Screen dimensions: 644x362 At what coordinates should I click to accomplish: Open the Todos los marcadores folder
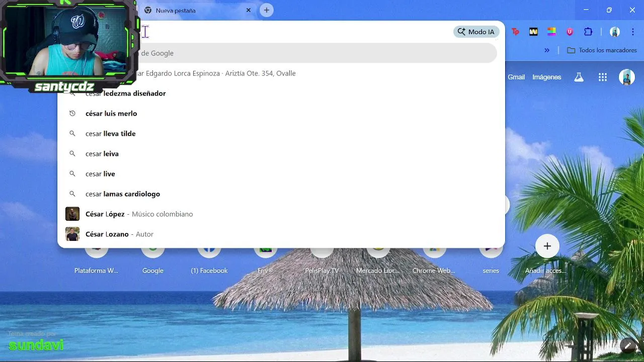(x=602, y=50)
